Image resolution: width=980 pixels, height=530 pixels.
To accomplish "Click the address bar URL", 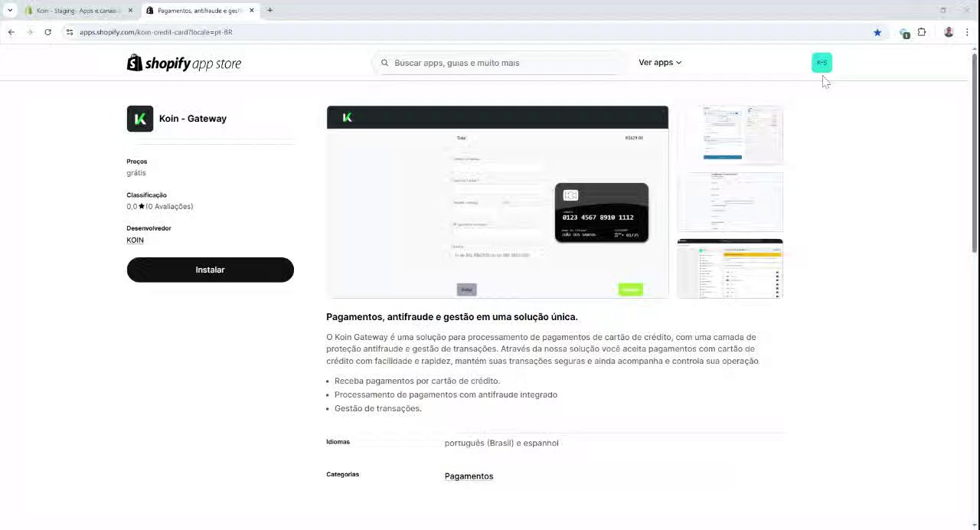I will [156, 32].
